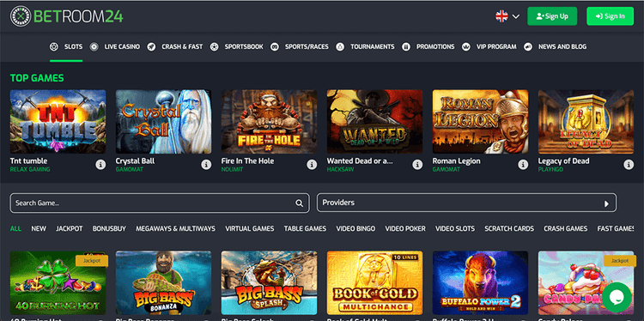Open the TNT Tumble game thumbnail
Viewport: 644px width, 321px height.
[58, 122]
